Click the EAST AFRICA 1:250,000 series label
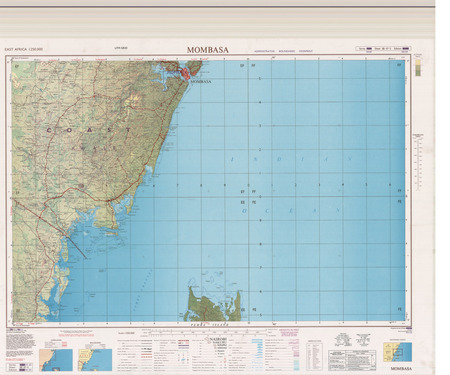Screen dimensions: 450x375 (x=24, y=49)
